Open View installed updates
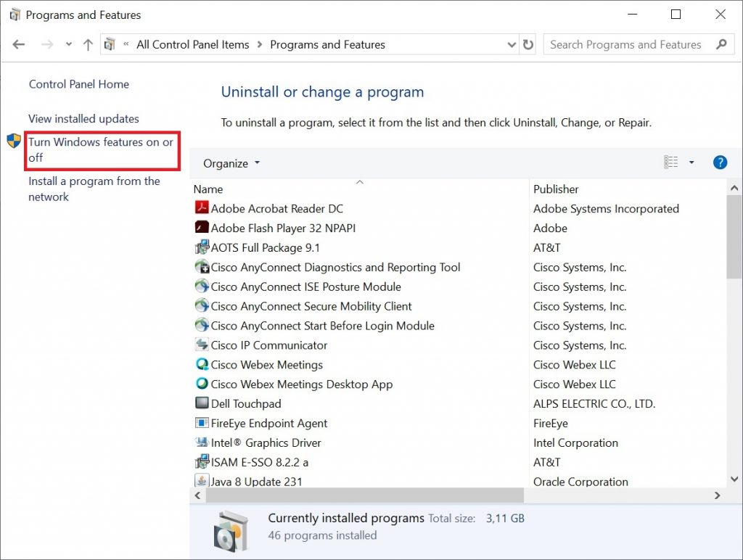Viewport: 743px width, 560px height. [83, 118]
